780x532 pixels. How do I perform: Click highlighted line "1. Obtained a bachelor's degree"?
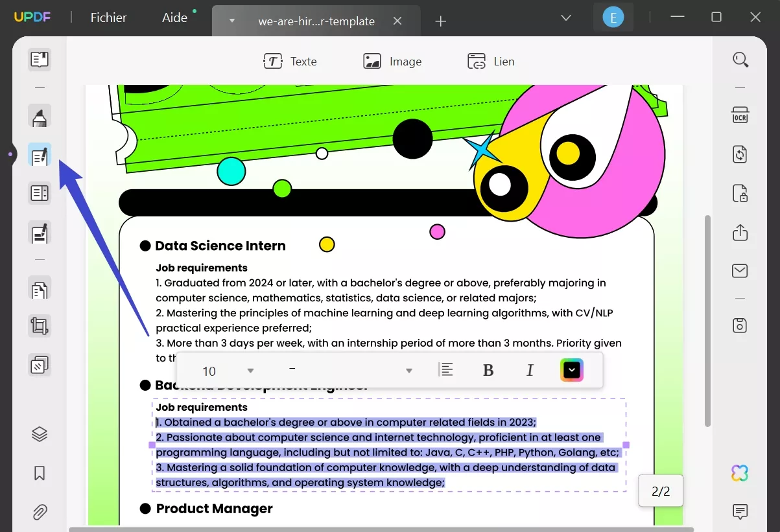point(346,422)
